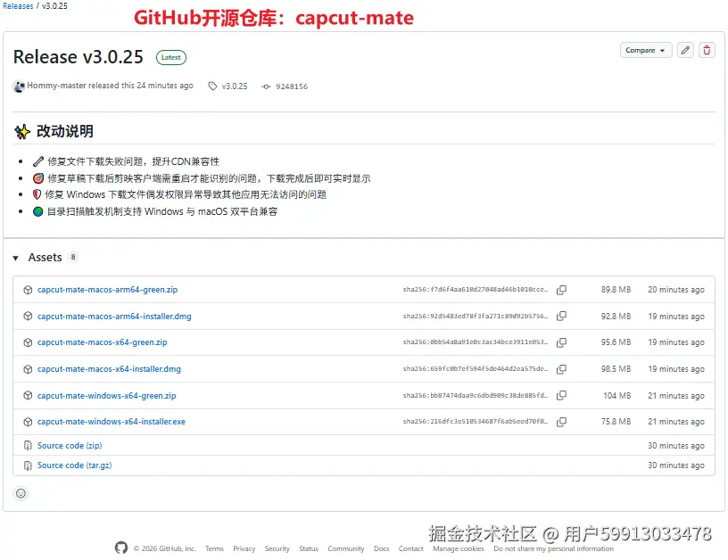
Task: Click package icon beside windows-x64-green.zip
Action: (28, 396)
